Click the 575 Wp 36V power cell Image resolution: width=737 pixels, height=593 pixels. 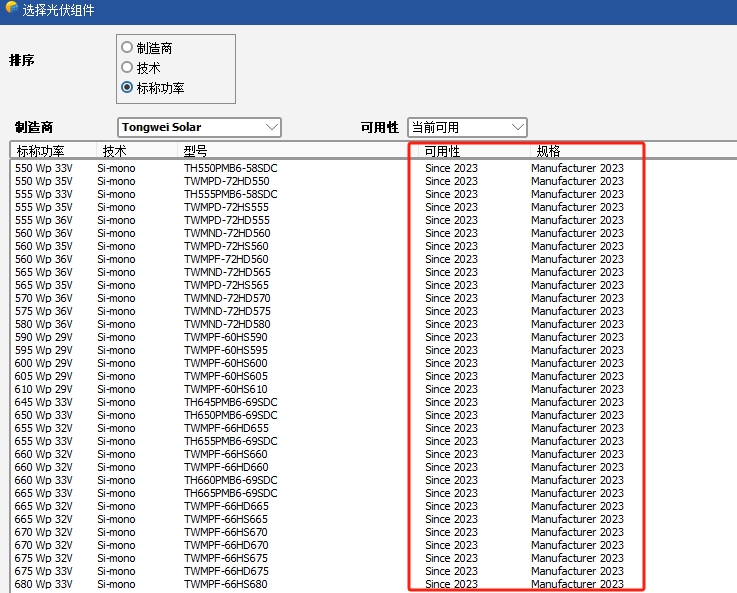point(44,311)
